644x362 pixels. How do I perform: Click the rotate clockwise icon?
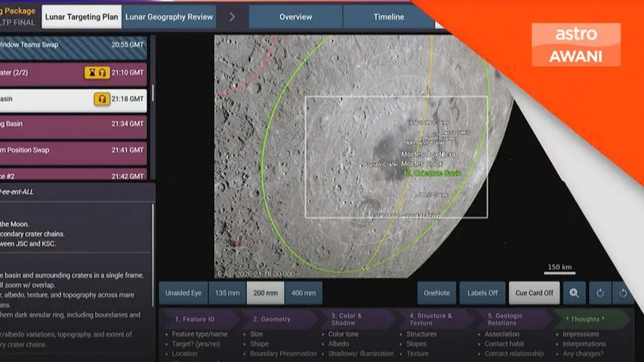(x=601, y=293)
